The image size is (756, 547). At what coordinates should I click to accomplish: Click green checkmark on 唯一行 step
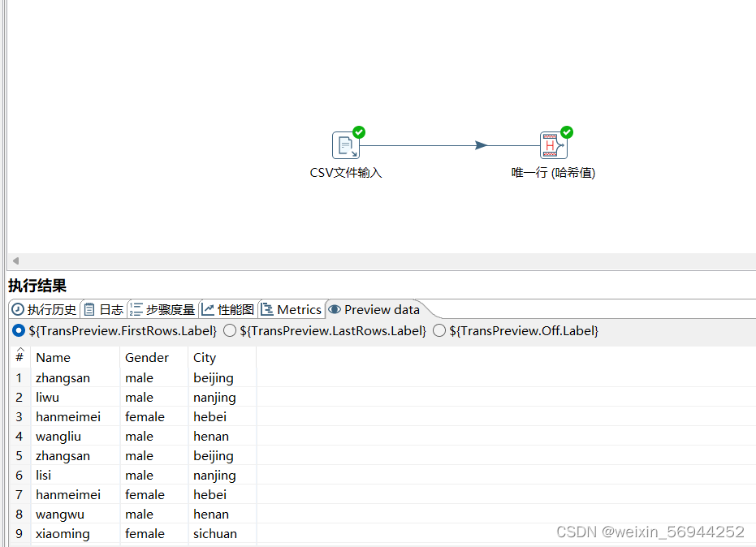565,132
